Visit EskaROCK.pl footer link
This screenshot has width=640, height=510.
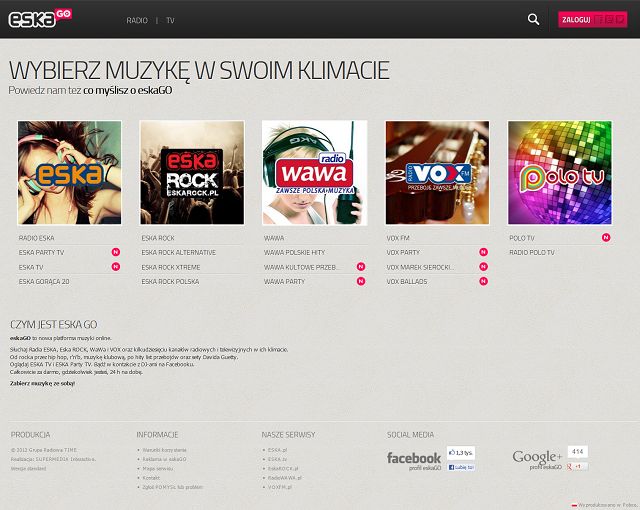click(283, 469)
